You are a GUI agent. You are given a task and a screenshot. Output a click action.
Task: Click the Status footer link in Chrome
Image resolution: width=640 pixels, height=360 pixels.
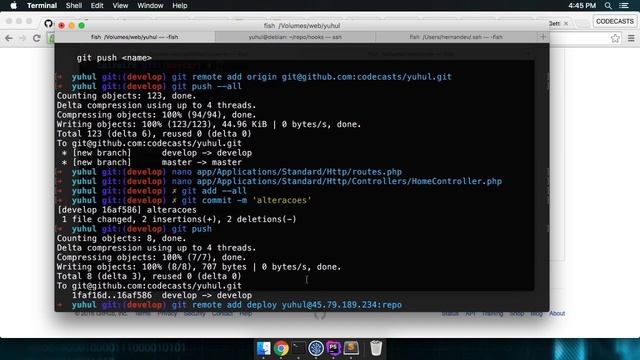(x=450, y=313)
